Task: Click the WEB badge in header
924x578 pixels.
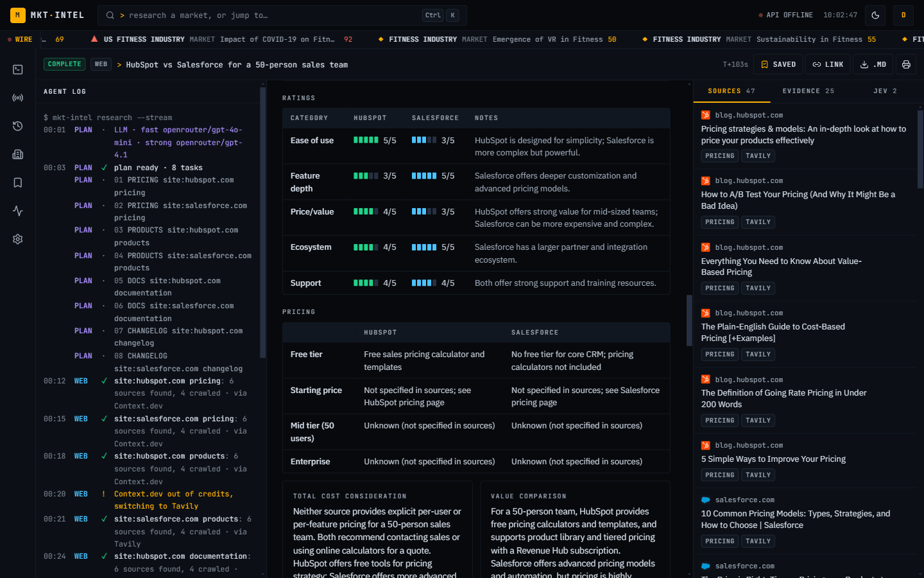Action: 101,64
